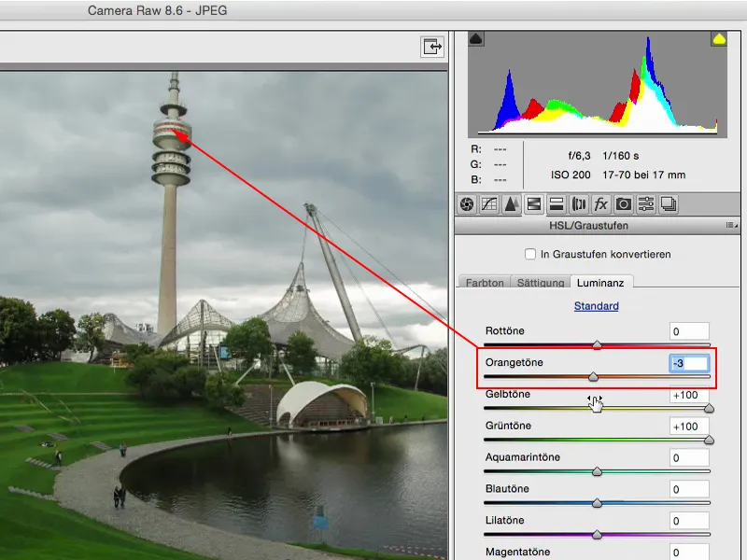The height and width of the screenshot is (560, 747).
Task: Open the Snapshots panel icon
Action: pyautogui.click(x=668, y=204)
